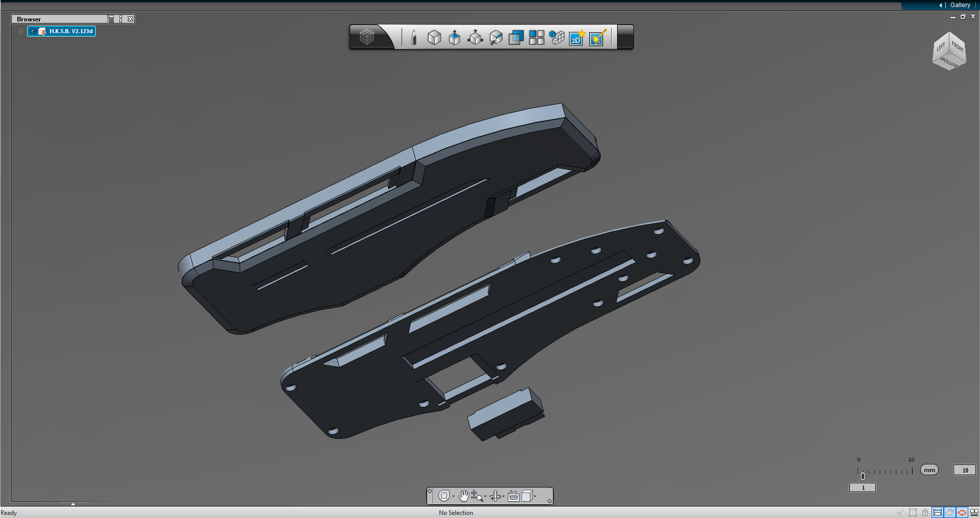Open the Gallery panel

tap(960, 5)
